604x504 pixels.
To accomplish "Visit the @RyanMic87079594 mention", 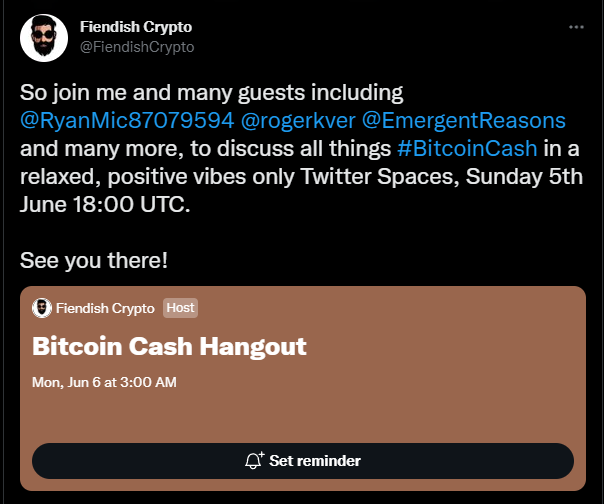I will pos(127,121).
